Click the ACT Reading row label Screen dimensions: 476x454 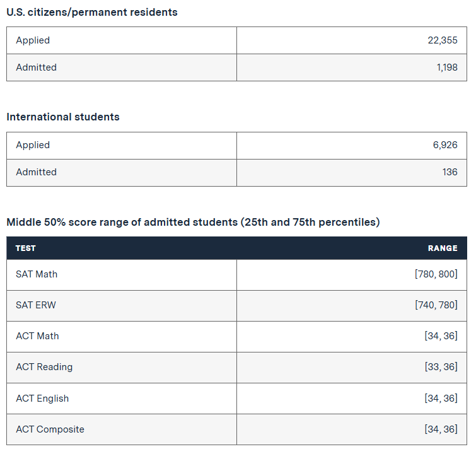[44, 367]
